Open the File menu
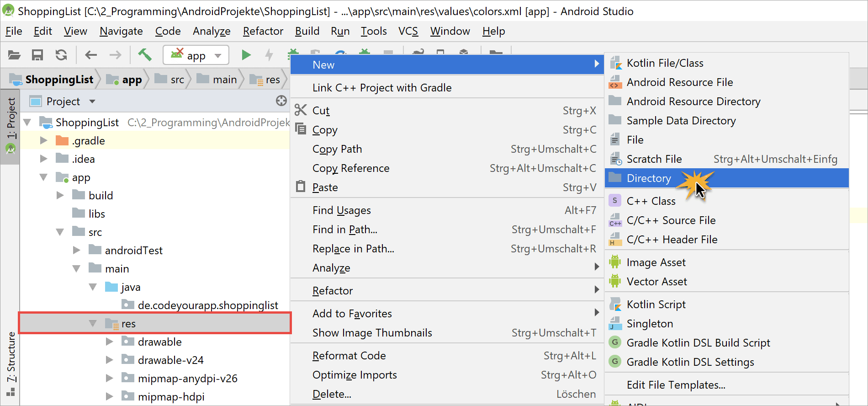This screenshot has height=406, width=868. tap(14, 31)
